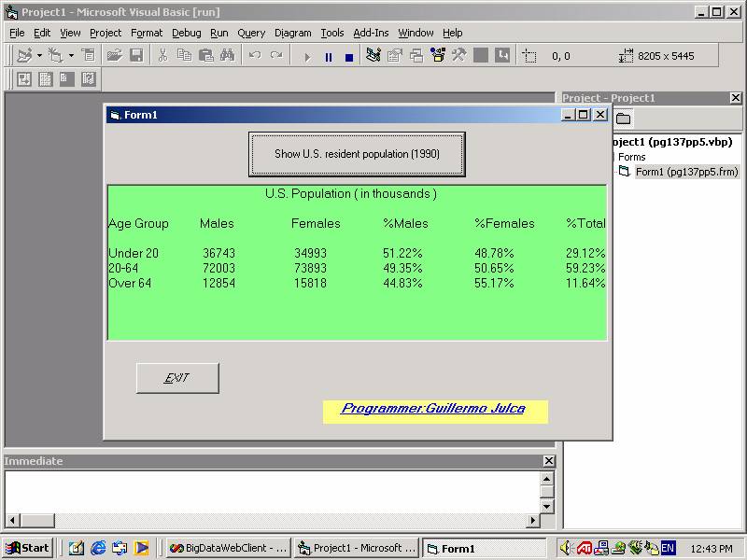Click the Menu Editor toolbar icon
The image size is (747, 560).
pyautogui.click(x=88, y=56)
